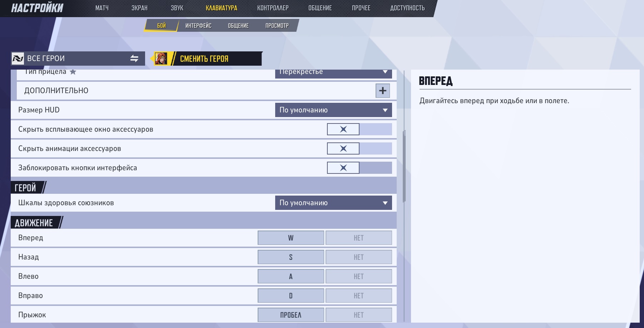The height and width of the screenshot is (328, 644).
Task: Click the Назад row label
Action: coord(29,257)
